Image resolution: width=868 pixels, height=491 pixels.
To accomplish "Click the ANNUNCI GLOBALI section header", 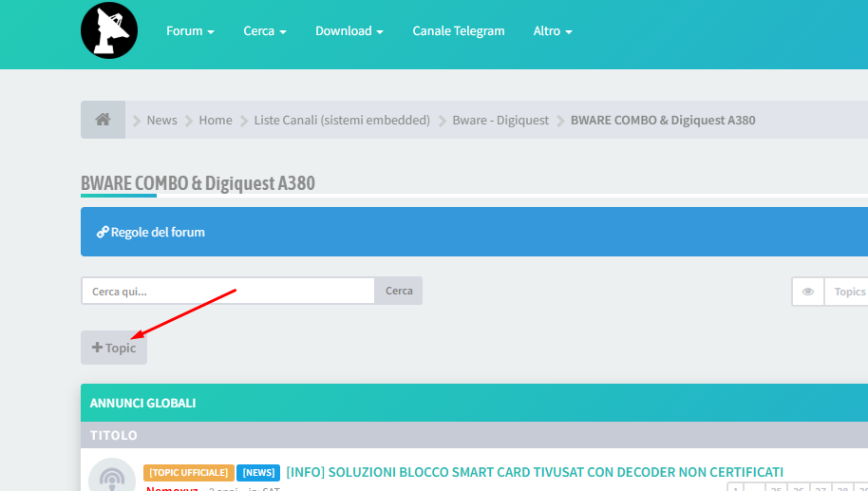I will point(142,403).
